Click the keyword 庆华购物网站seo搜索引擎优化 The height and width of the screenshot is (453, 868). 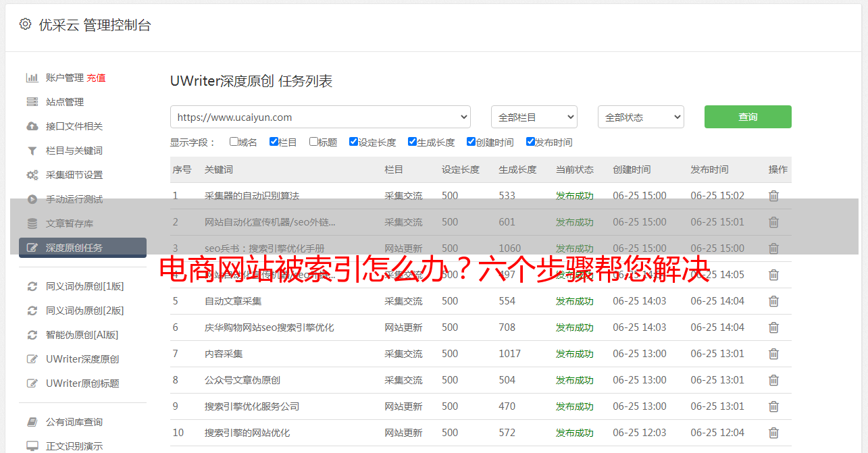click(270, 327)
